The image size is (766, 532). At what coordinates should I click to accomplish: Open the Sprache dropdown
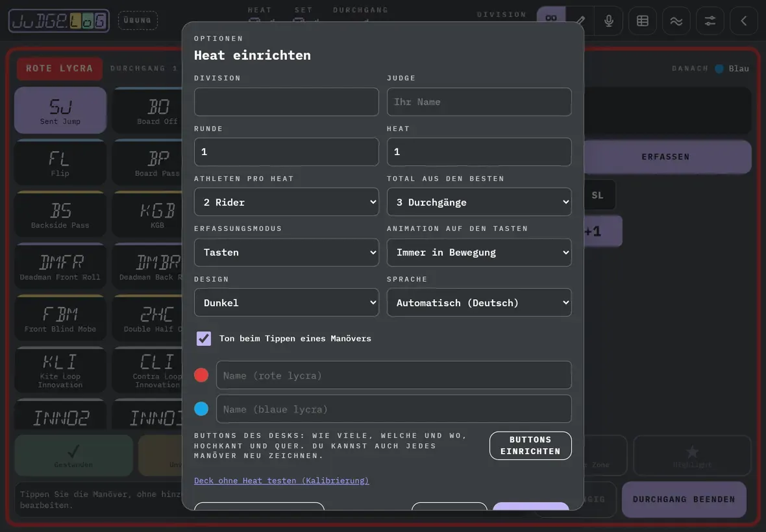point(479,302)
